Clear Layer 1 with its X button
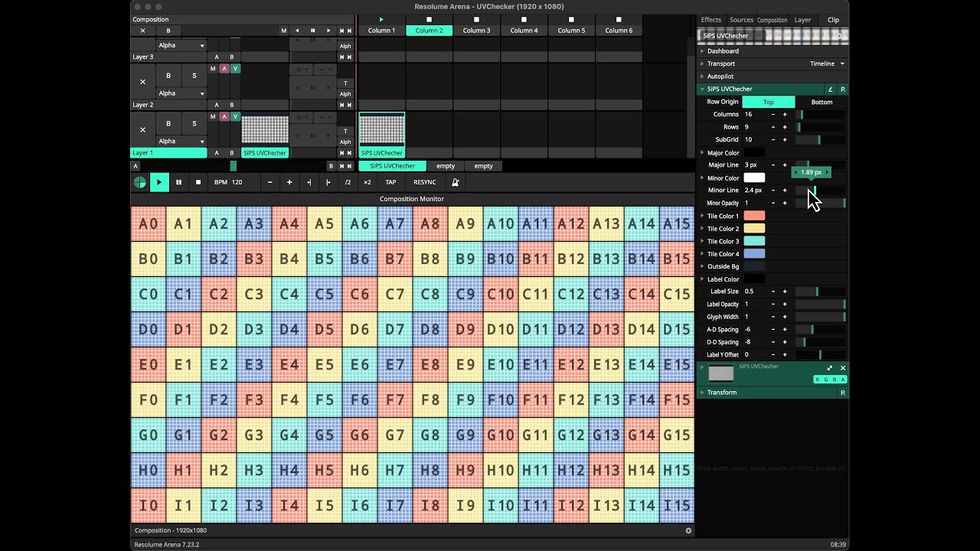This screenshot has width=980, height=551. coord(142,129)
